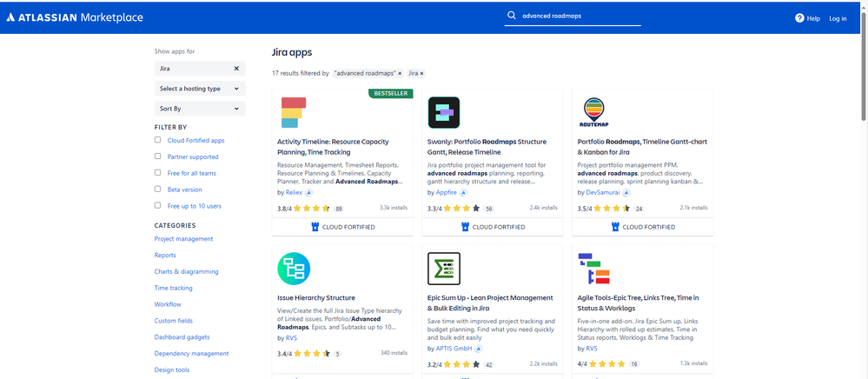The height and width of the screenshot is (379, 868).
Task: Open Reliex vendor link
Action: pyautogui.click(x=294, y=193)
